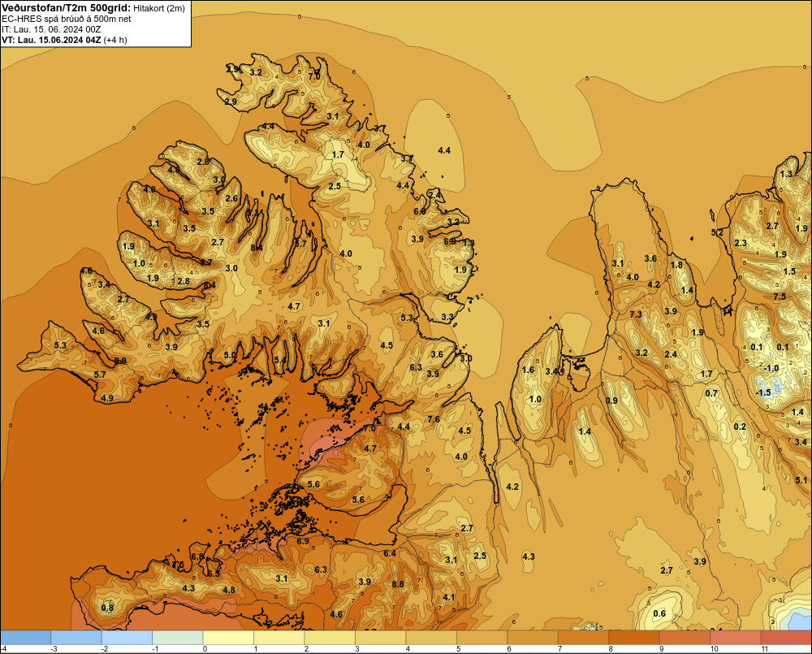The width and height of the screenshot is (812, 654).
Task: Click the '-3' tick label on the legend
Action: tap(53, 649)
